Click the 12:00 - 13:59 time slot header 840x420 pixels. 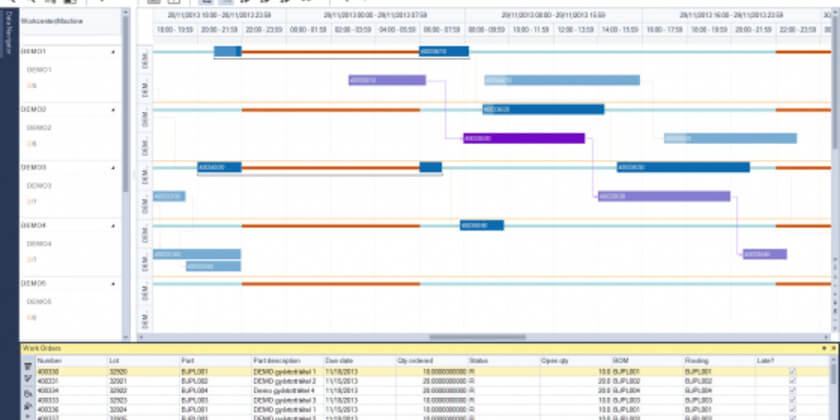[575, 31]
